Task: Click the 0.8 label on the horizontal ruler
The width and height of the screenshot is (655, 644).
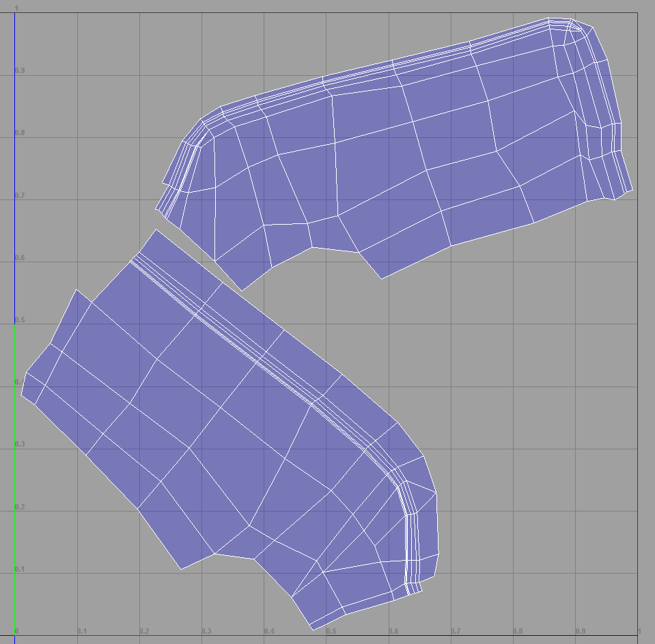Action: (x=518, y=632)
